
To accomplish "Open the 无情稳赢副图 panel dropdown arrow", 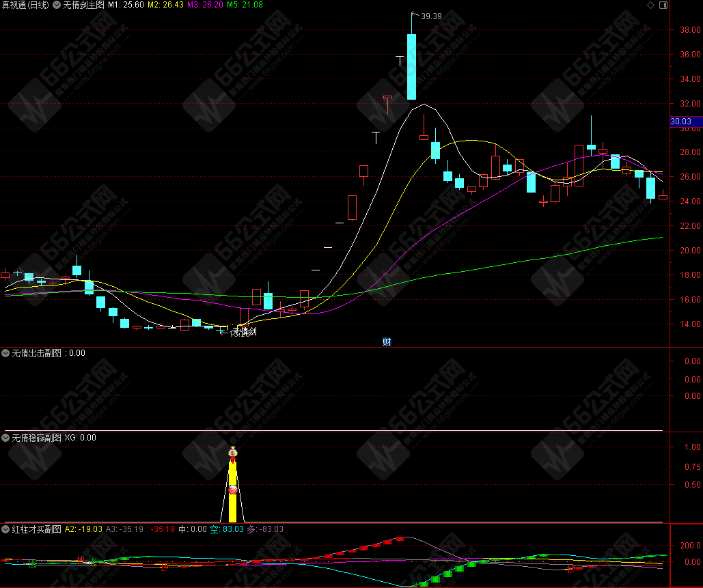I will point(6,438).
